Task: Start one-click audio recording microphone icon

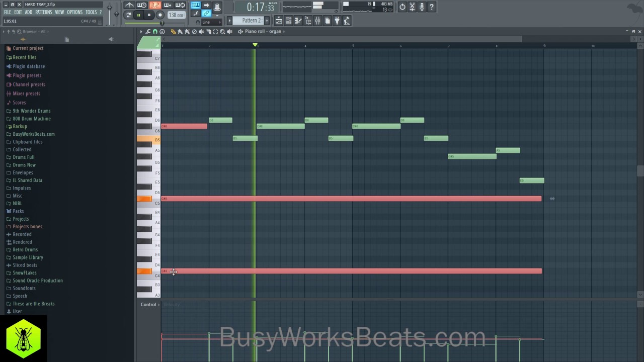Action: click(422, 7)
